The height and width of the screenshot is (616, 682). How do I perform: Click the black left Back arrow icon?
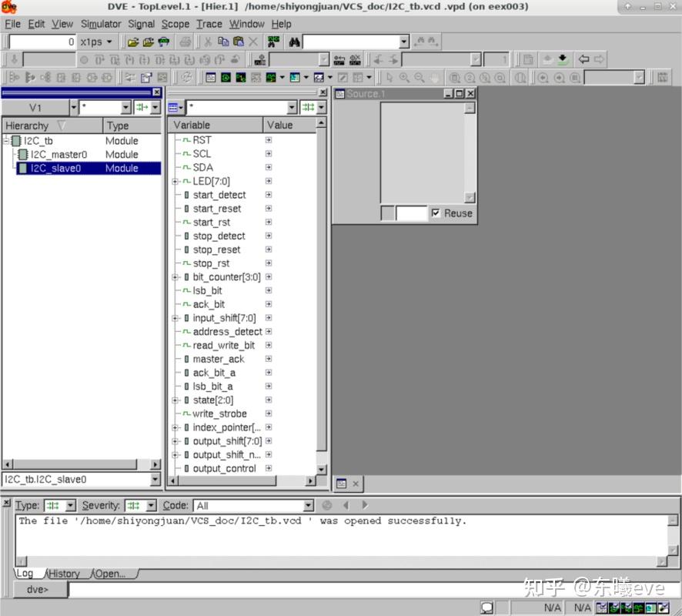point(583,59)
